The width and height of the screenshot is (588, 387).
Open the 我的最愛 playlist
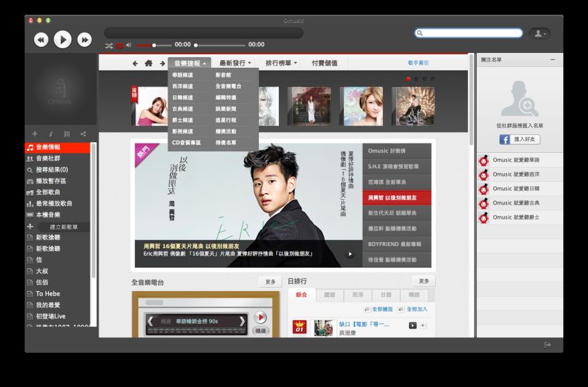pyautogui.click(x=58, y=305)
